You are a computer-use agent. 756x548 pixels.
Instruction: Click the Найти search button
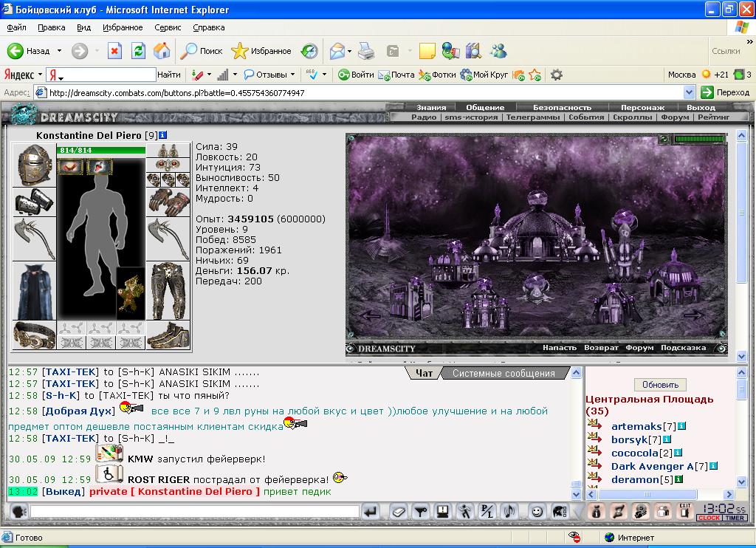click(169, 75)
